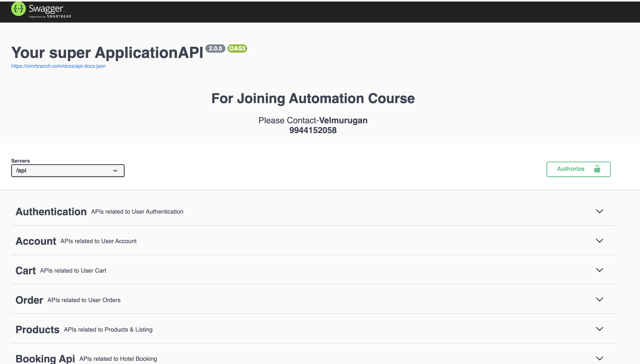Viewport: 640px width, 364px height.
Task: Expand the Authentication section chevron
Action: point(600,211)
